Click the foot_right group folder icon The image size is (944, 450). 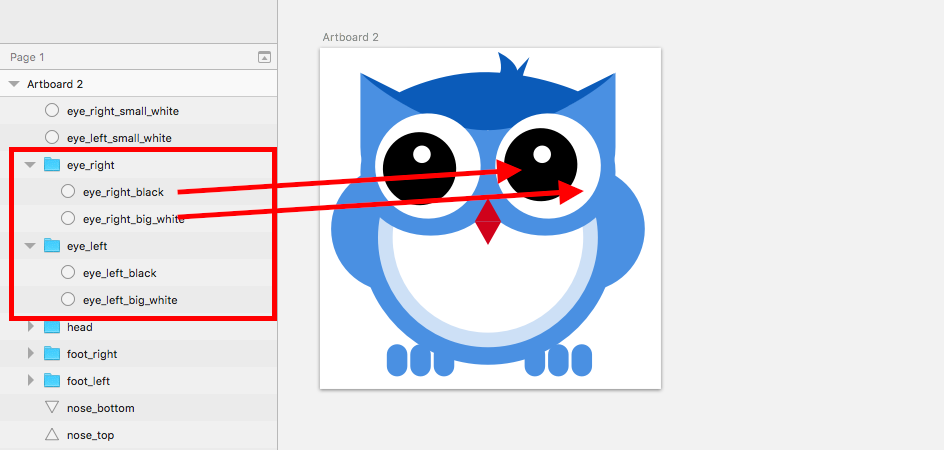(x=52, y=354)
